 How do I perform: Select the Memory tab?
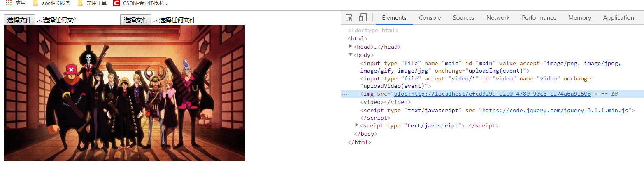click(579, 18)
